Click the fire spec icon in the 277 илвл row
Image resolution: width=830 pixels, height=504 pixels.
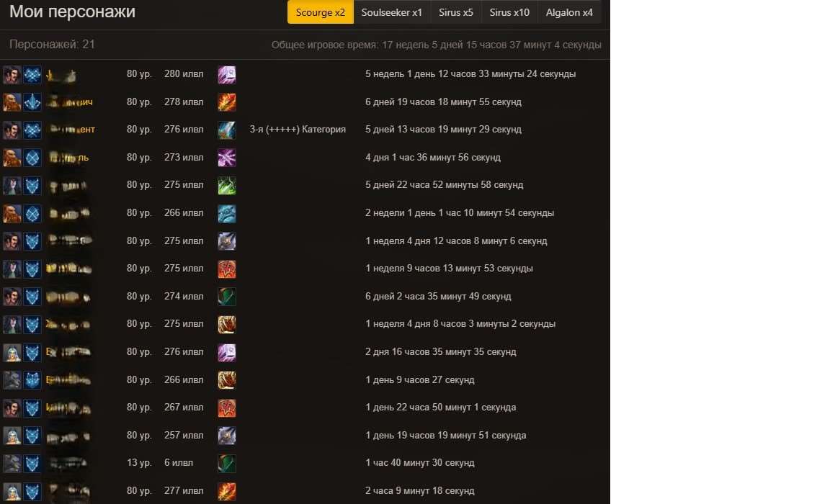point(227,491)
